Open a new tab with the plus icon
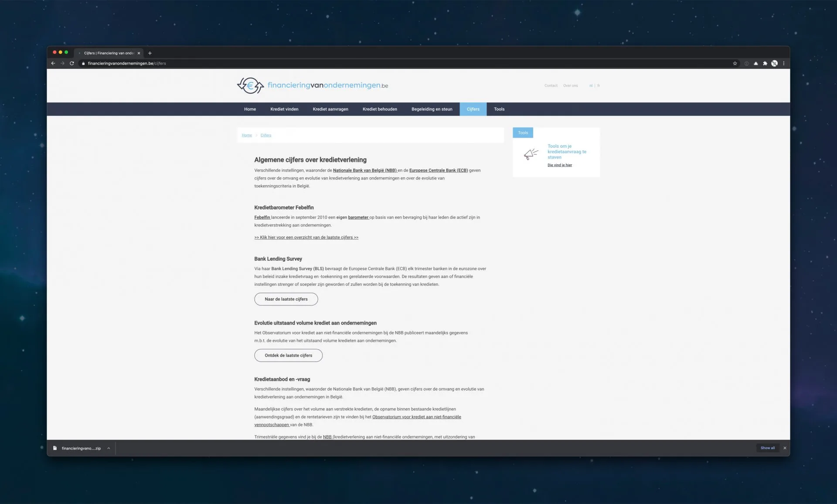 150,53
